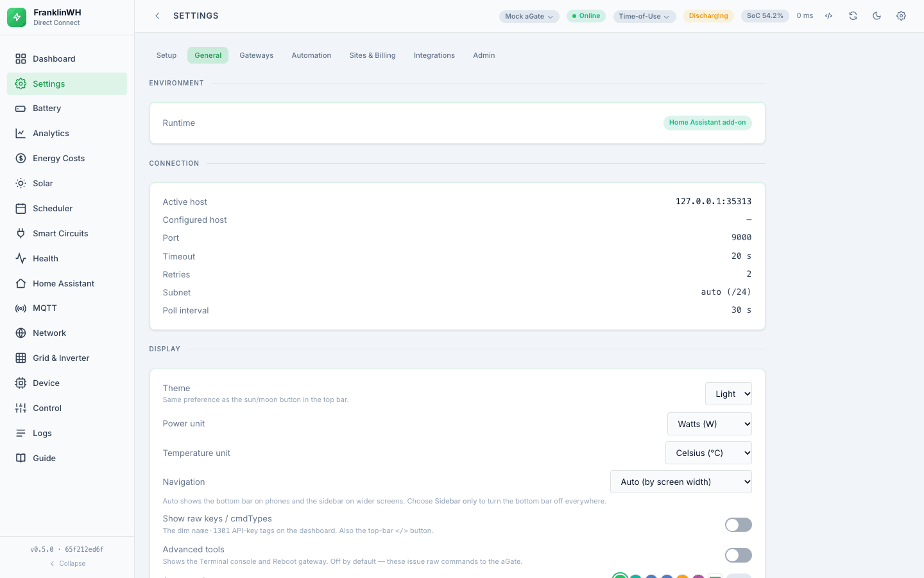Select the green accent color swatch
This screenshot has width=924, height=578.
coord(620,576)
